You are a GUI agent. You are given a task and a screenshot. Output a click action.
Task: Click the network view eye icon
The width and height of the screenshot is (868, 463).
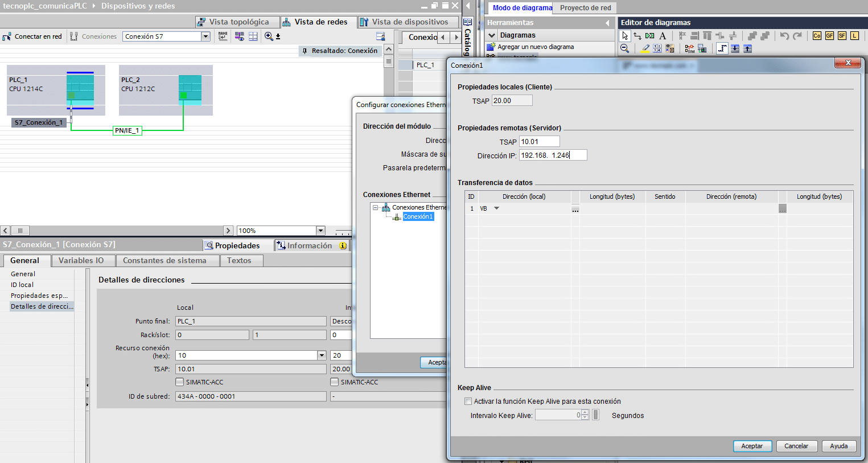click(x=240, y=36)
